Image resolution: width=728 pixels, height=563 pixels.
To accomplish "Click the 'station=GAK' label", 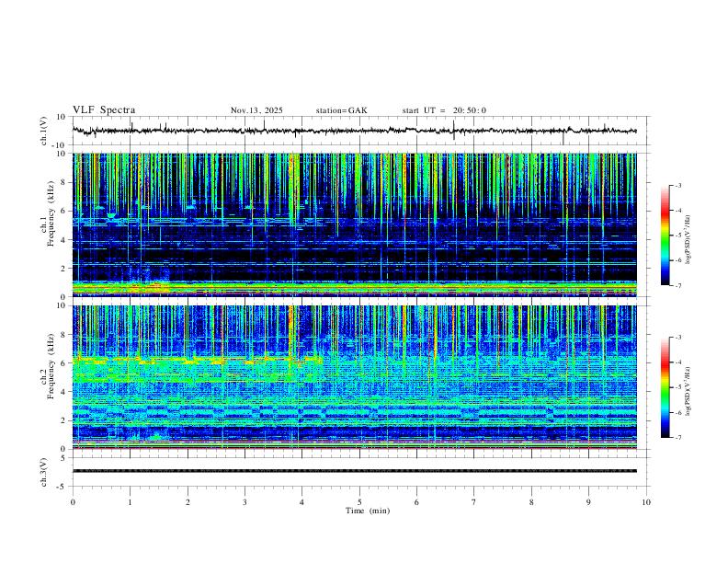I will (x=341, y=110).
